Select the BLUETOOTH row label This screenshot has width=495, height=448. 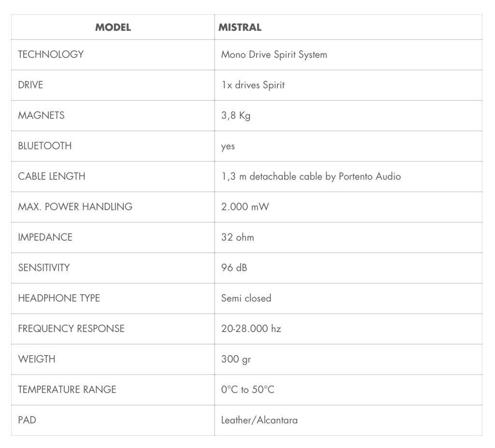tap(44, 146)
